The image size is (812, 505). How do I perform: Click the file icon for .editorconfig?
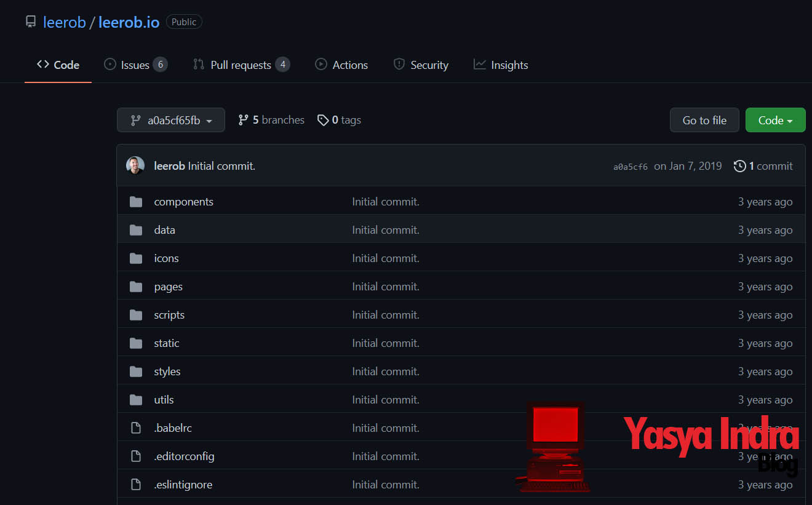[x=136, y=456]
